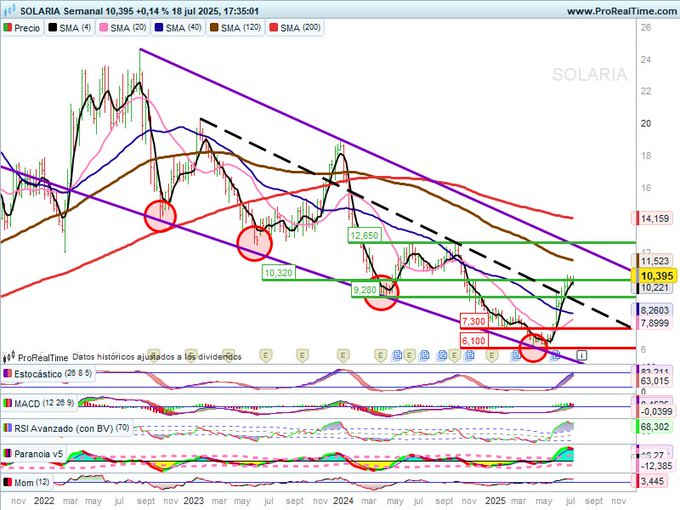Click the 6,100 red level label
Screen dimensions: 680x510
[474, 341]
